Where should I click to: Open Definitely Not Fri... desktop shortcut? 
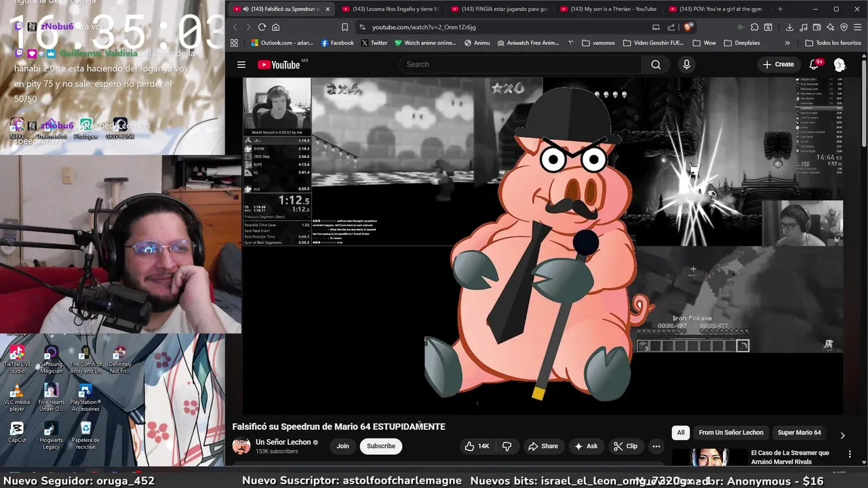(119, 360)
